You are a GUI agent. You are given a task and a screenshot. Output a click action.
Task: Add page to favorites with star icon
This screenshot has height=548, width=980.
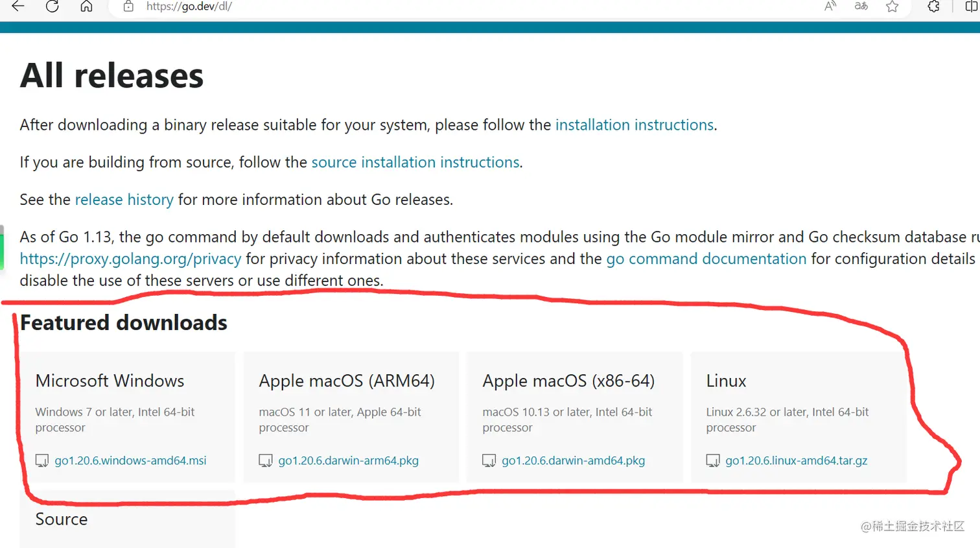tap(892, 6)
